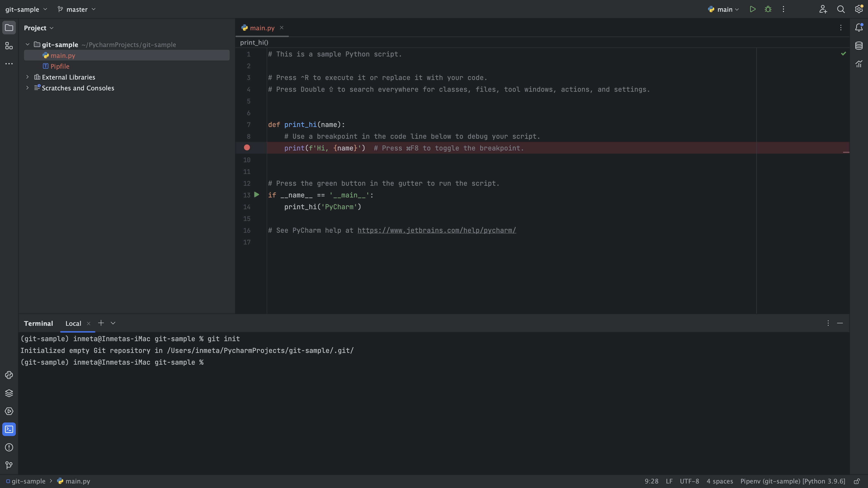Start a Code With Me session
The width and height of the screenshot is (868, 488).
point(823,9)
